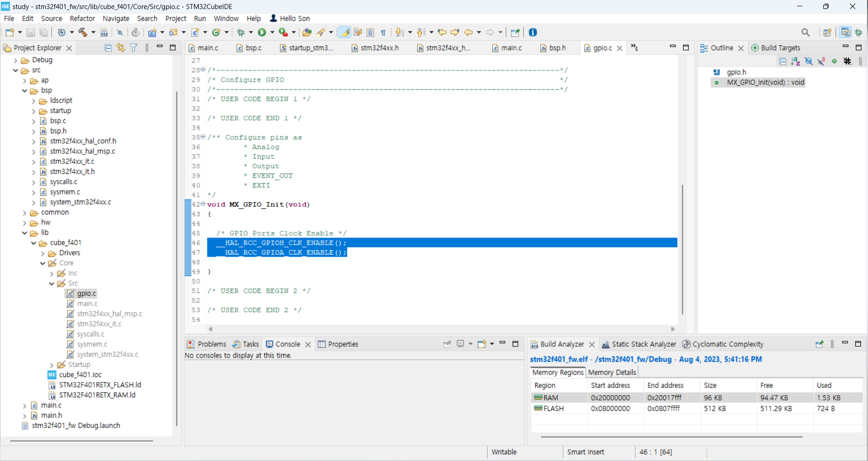Toggle Block Selection mode
This screenshot has height=461, width=868.
point(370,33)
